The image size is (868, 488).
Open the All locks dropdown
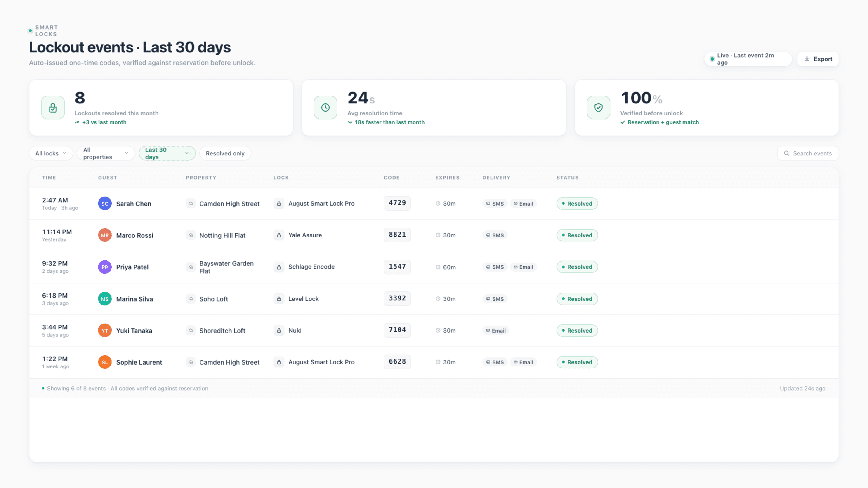[x=51, y=153]
